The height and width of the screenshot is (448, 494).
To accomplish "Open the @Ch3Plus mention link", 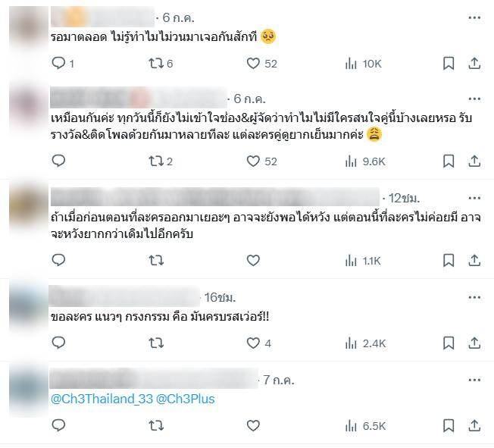I will click(186, 399).
